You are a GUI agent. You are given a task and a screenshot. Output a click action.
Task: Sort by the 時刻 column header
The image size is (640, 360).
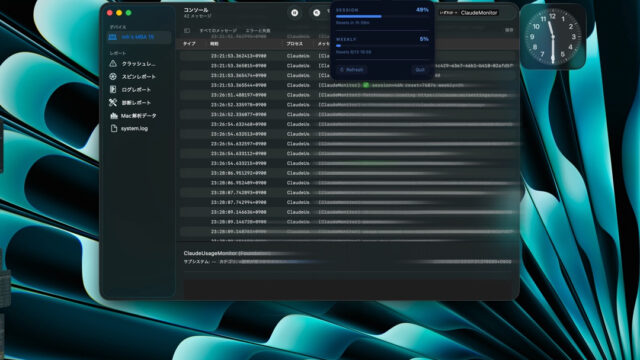click(x=214, y=44)
